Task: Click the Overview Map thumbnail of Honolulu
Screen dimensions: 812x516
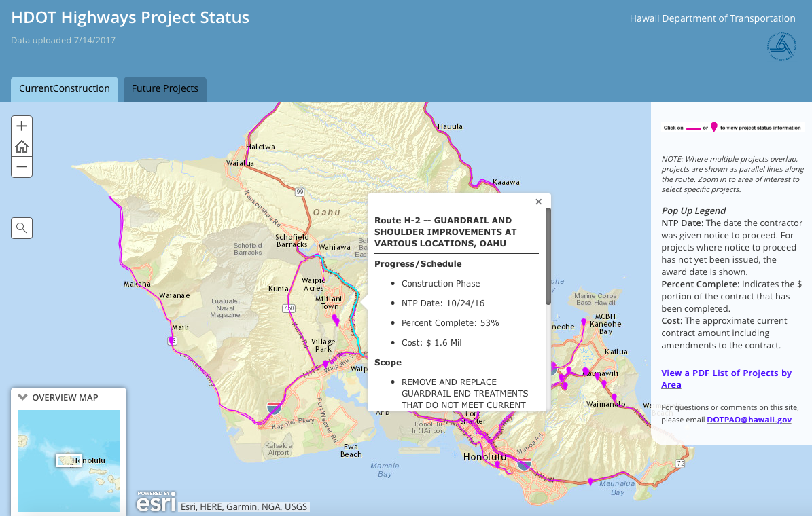Action: point(68,460)
